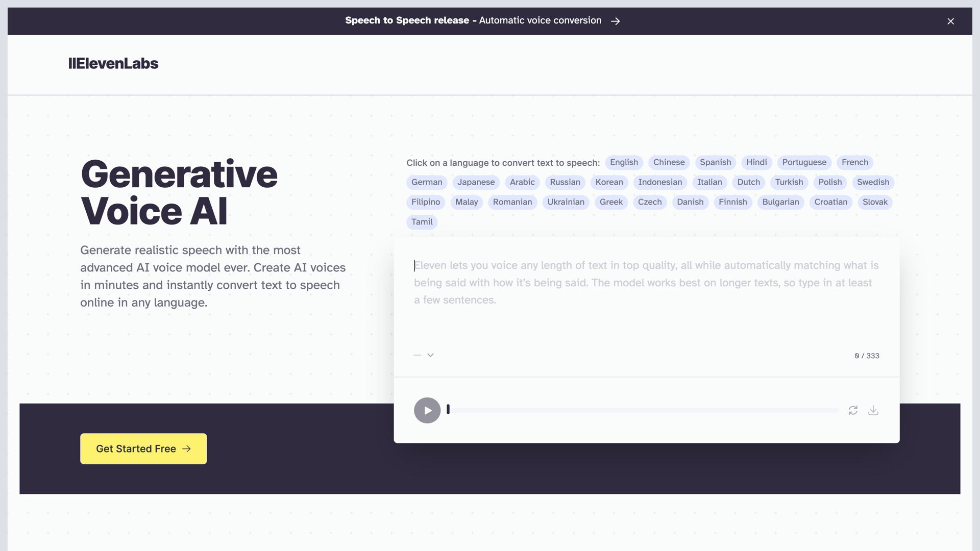Screen dimensions: 980x551
Task: Play the audio sample
Action: [x=427, y=410]
